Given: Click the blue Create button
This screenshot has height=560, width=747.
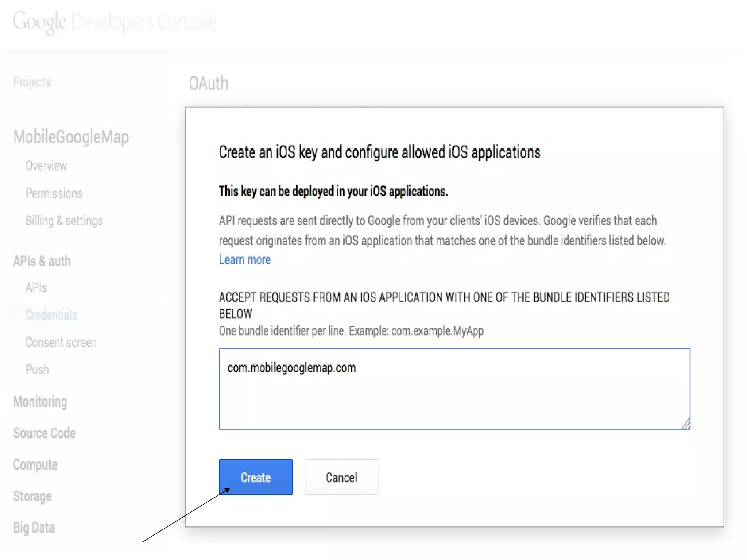Looking at the screenshot, I should pos(256,477).
